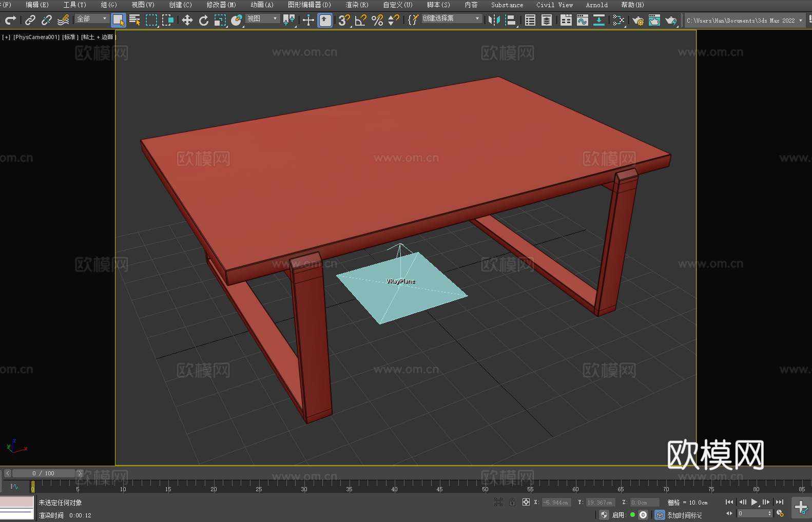Open the 工具(T) menu

tap(75, 5)
